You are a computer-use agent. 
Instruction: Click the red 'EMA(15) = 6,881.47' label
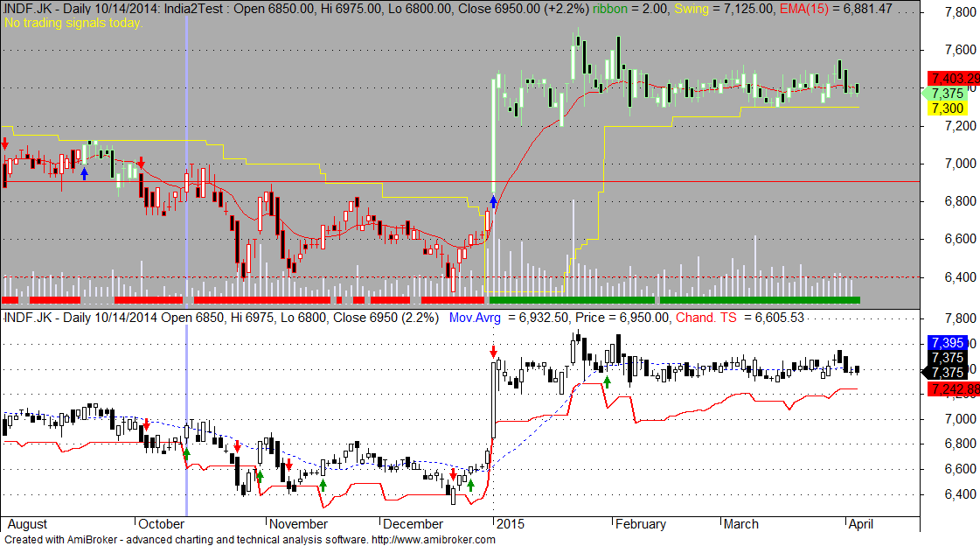pos(836,9)
